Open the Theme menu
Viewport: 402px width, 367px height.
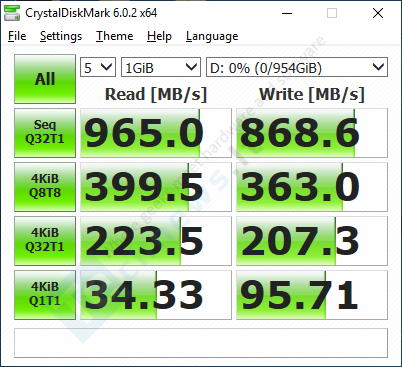[x=115, y=36]
